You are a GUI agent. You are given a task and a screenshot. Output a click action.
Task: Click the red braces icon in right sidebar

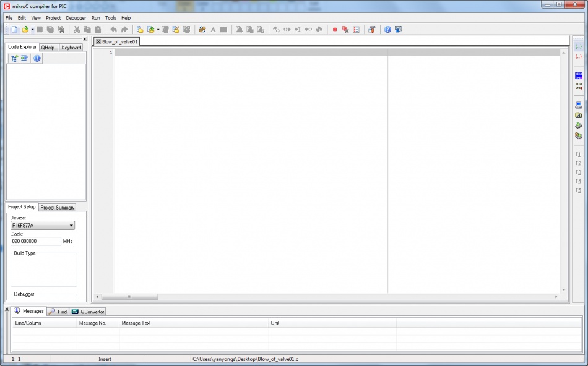pyautogui.click(x=578, y=57)
